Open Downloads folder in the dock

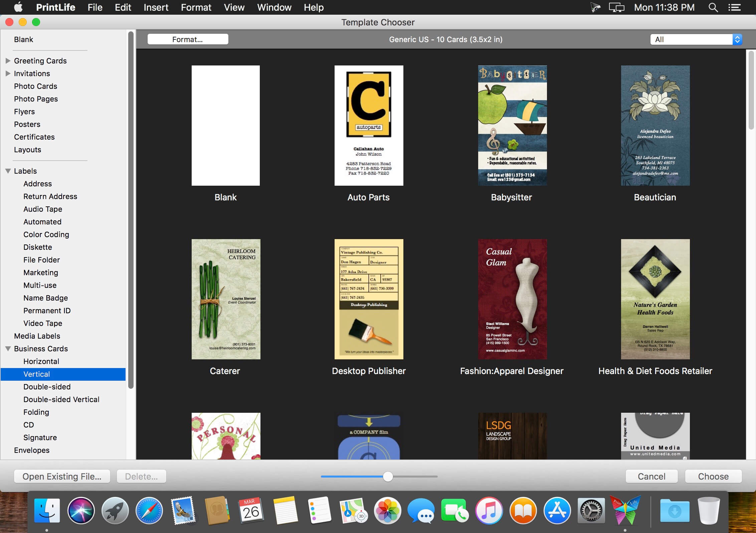tap(675, 510)
